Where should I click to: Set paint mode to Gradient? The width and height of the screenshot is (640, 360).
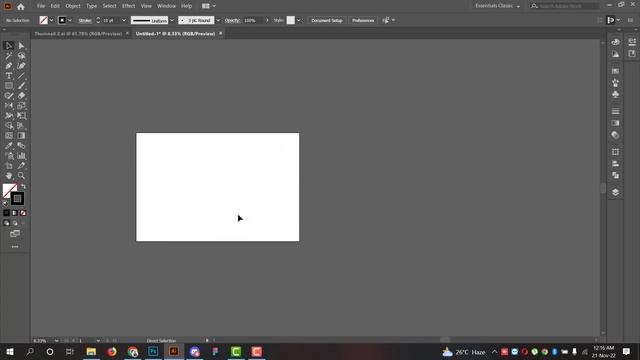pos(15,213)
